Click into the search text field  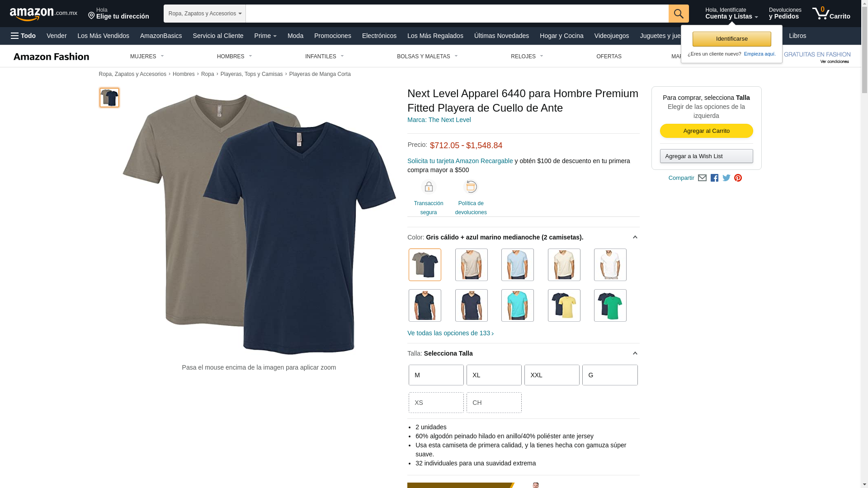[457, 14]
